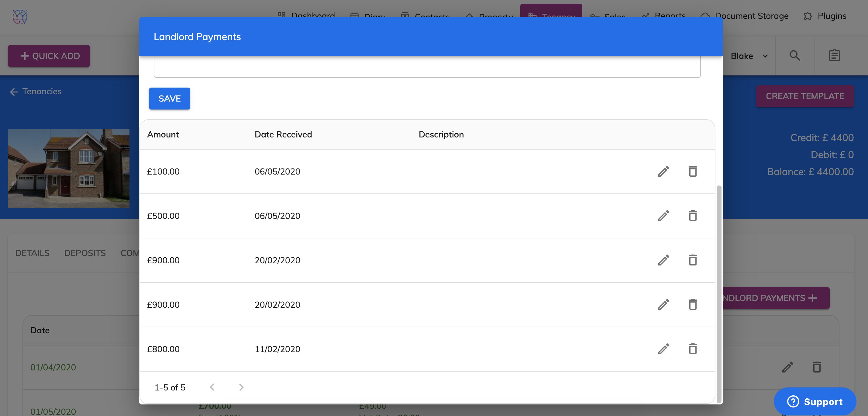Screen dimensions: 868x416
Task: Save the landlord payment
Action: [x=169, y=99]
